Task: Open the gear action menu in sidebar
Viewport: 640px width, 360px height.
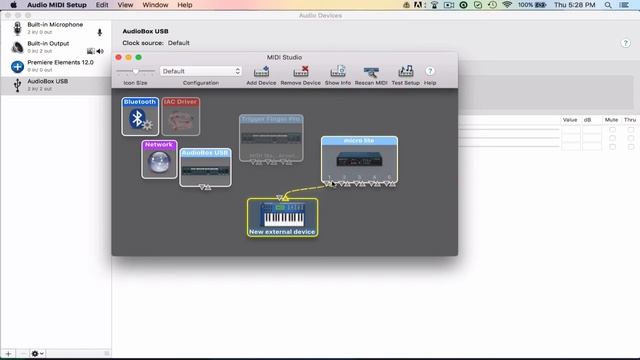Action: click(x=37, y=353)
